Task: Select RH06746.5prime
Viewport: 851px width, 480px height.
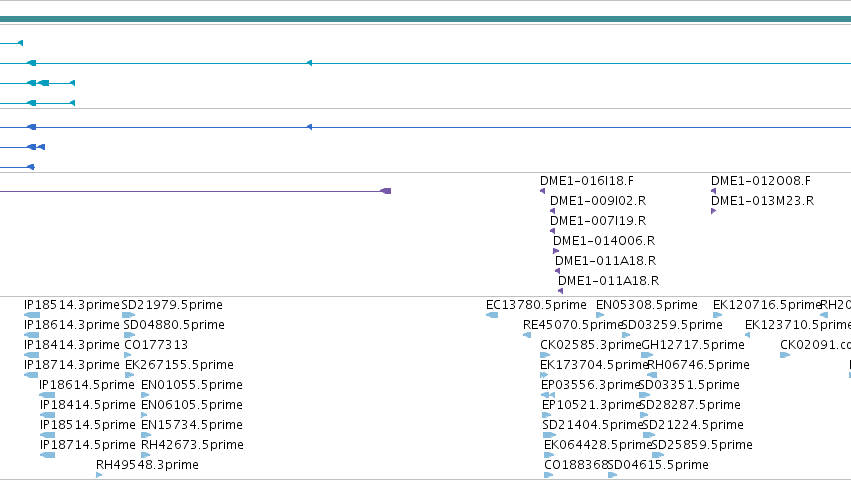Action: coord(699,365)
